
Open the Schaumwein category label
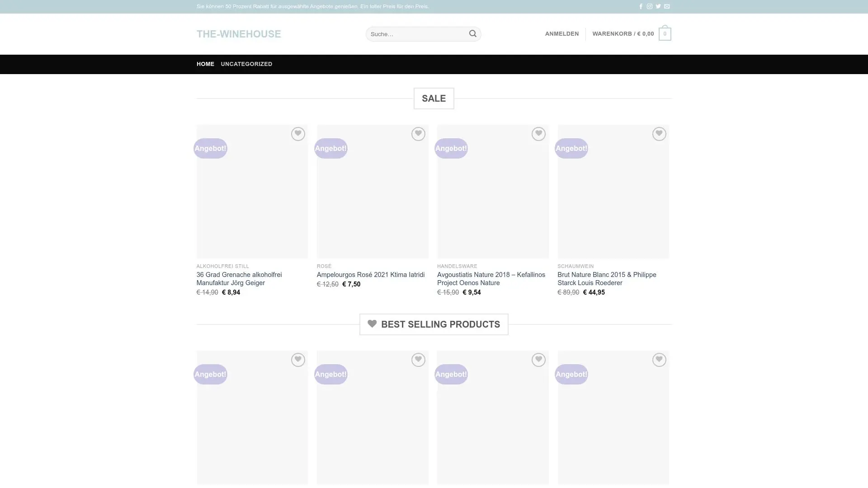(576, 266)
